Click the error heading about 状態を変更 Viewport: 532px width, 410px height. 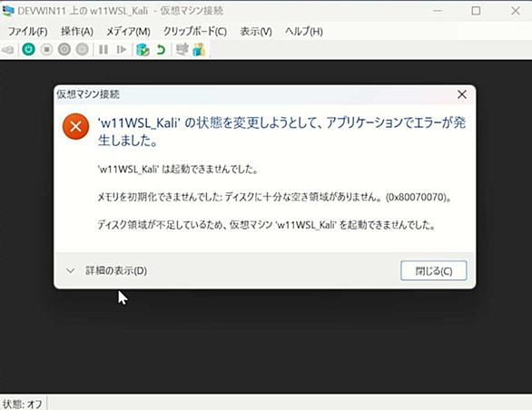281,132
